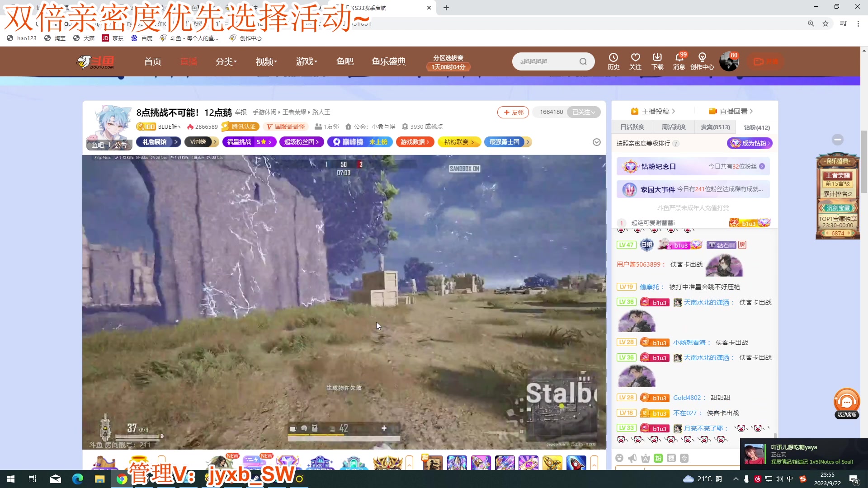
Task: Click the rocket gift icon in the gift bar
Action: click(x=576, y=463)
